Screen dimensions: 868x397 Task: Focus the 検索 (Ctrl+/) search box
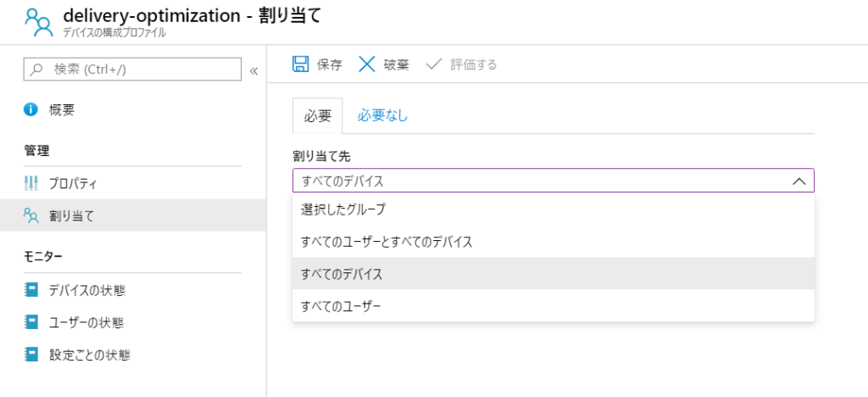132,70
